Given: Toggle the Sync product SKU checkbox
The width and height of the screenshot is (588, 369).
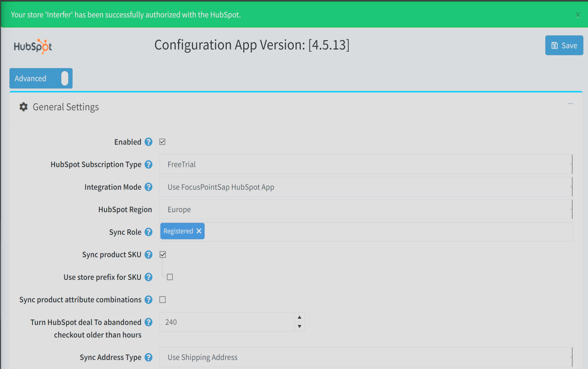Looking at the screenshot, I should pyautogui.click(x=163, y=255).
